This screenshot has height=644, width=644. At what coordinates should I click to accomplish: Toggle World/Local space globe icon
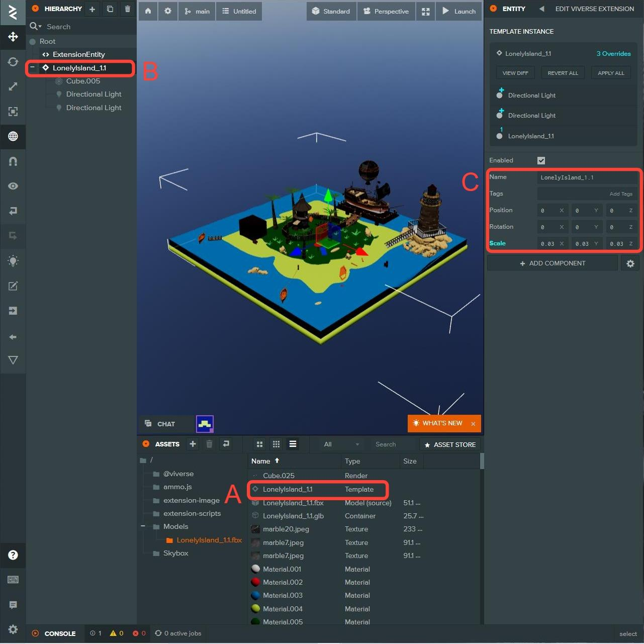click(13, 136)
